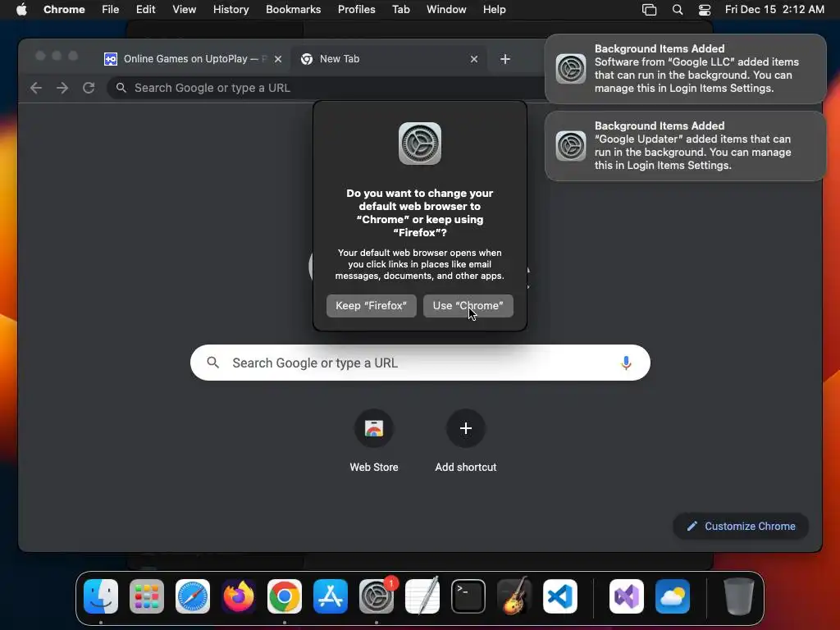Open Visual Studio Code from the Dock
840x630 pixels.
coord(559,596)
